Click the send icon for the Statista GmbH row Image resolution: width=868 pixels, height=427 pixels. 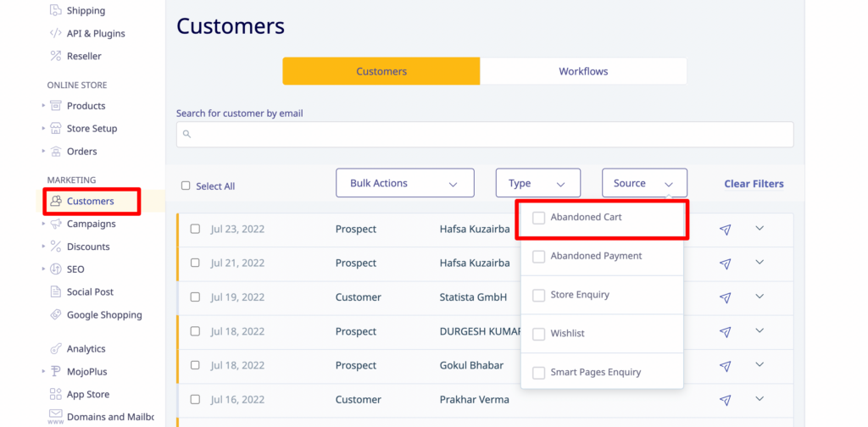725,297
